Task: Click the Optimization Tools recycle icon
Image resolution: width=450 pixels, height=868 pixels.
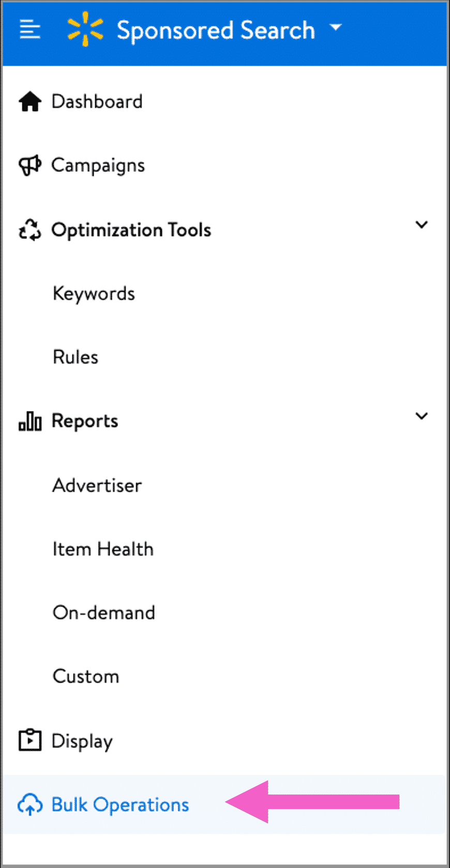Action: pyautogui.click(x=30, y=230)
